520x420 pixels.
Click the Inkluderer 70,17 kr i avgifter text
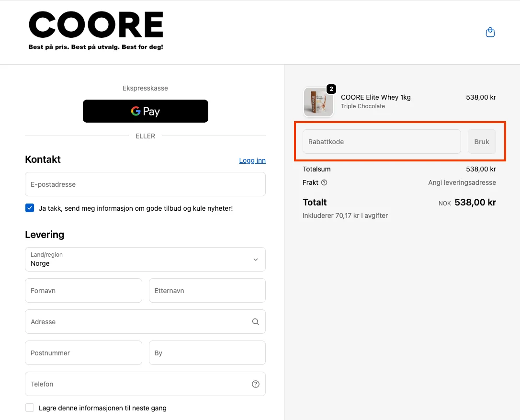pos(345,216)
